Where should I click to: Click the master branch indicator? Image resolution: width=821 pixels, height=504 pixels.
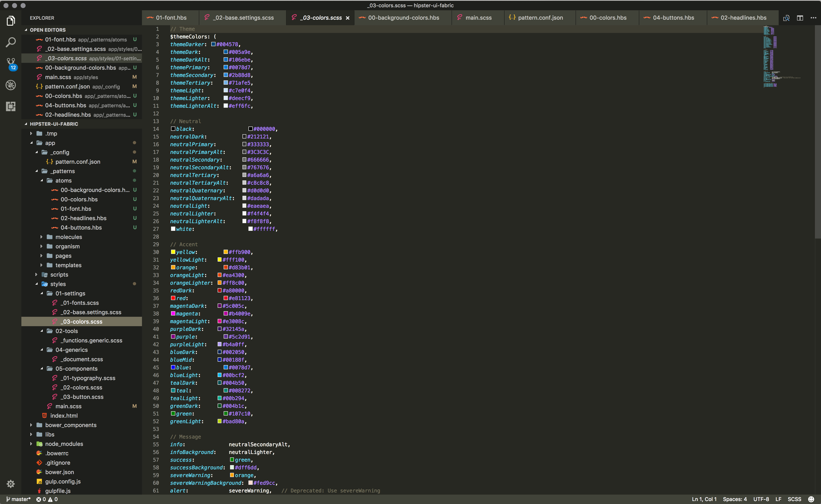tap(18, 499)
